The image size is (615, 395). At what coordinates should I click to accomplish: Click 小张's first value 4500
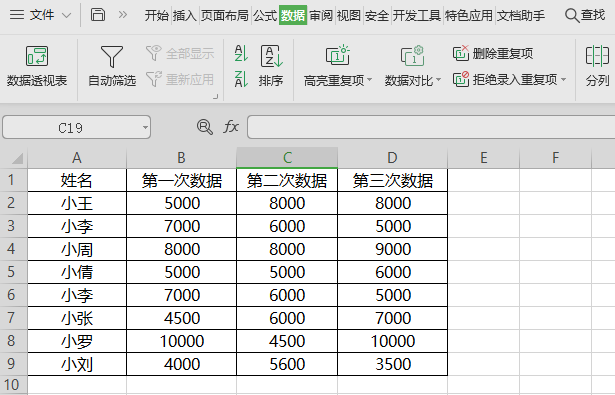tap(181, 318)
